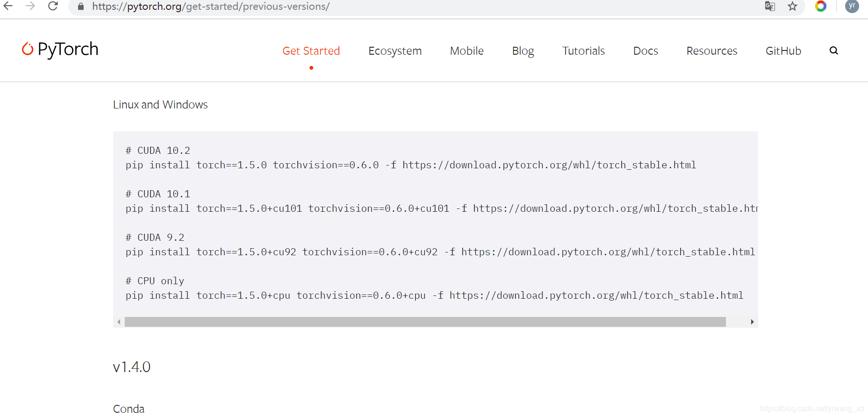Click the address bar URL

(x=211, y=7)
